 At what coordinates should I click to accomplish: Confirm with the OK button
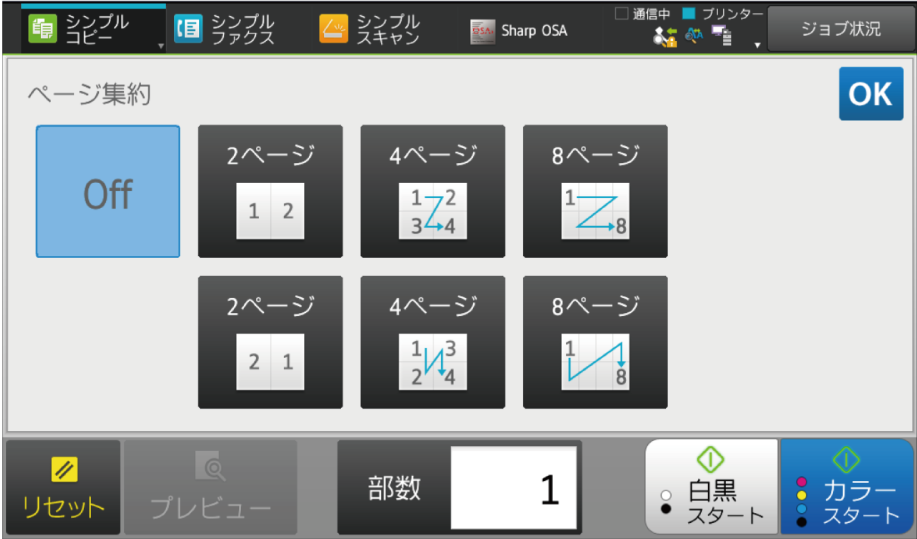point(871,94)
